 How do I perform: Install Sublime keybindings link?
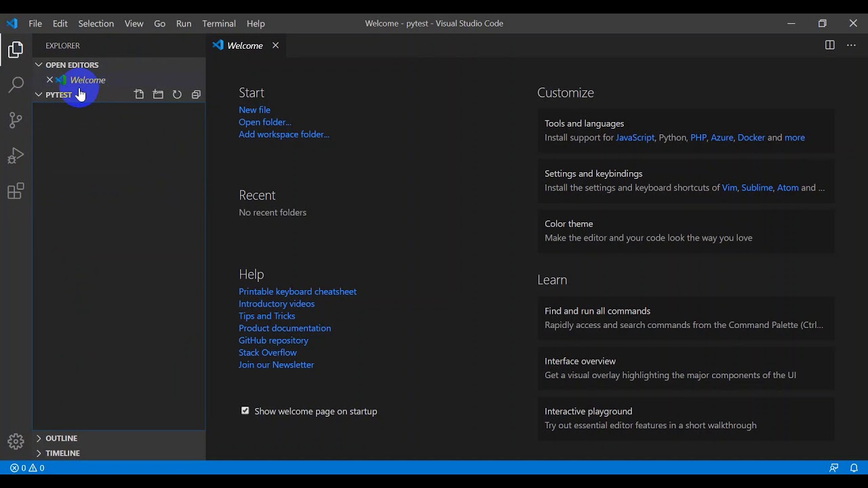pyautogui.click(x=757, y=188)
